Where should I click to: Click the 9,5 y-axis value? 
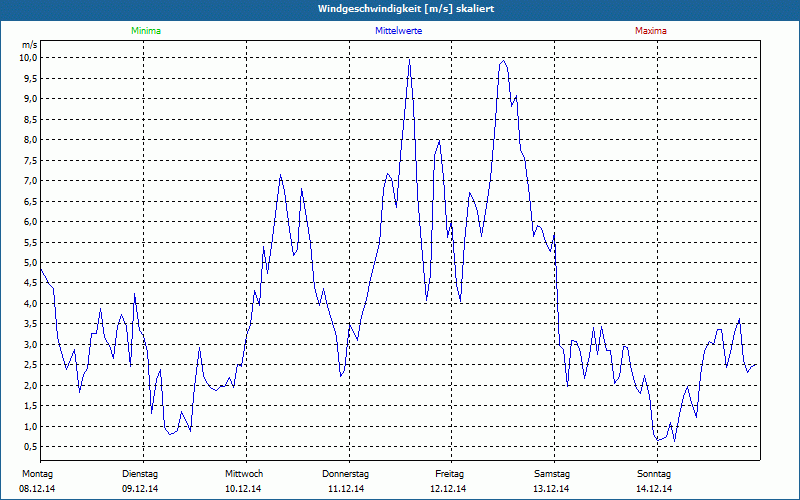click(x=31, y=78)
